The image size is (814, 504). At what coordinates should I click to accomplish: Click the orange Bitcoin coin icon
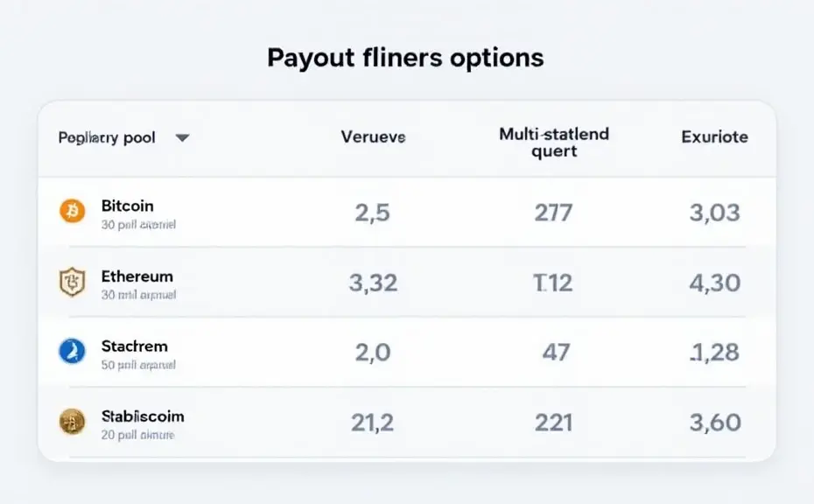[x=72, y=211]
